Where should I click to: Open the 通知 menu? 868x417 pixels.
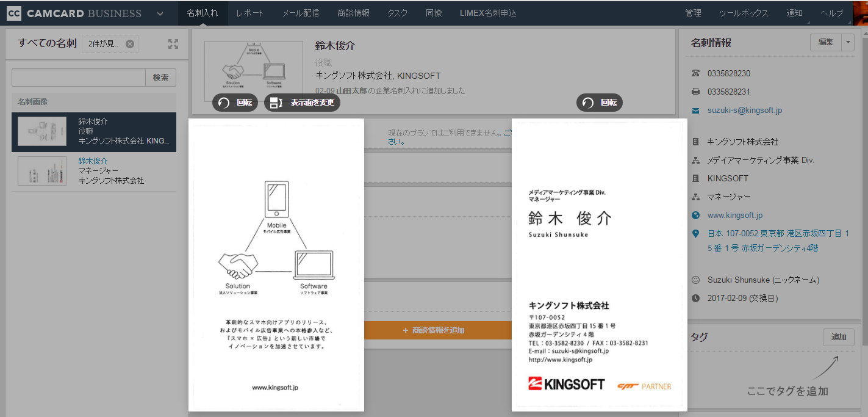coord(795,13)
